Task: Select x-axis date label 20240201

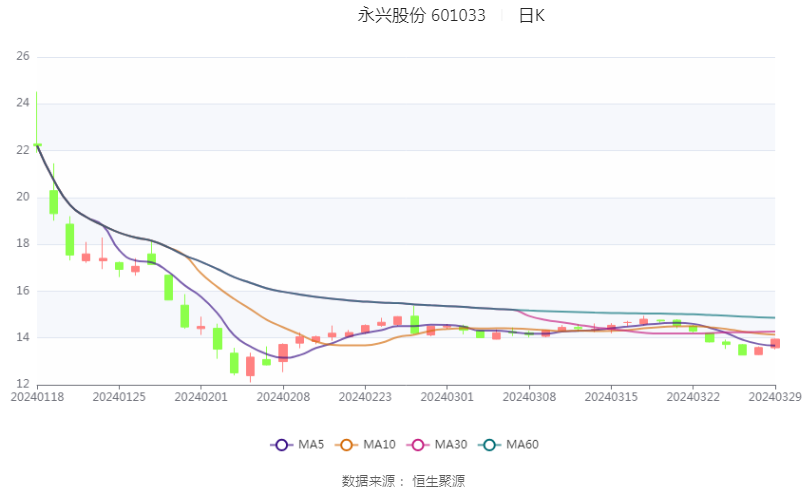Action: (201, 397)
